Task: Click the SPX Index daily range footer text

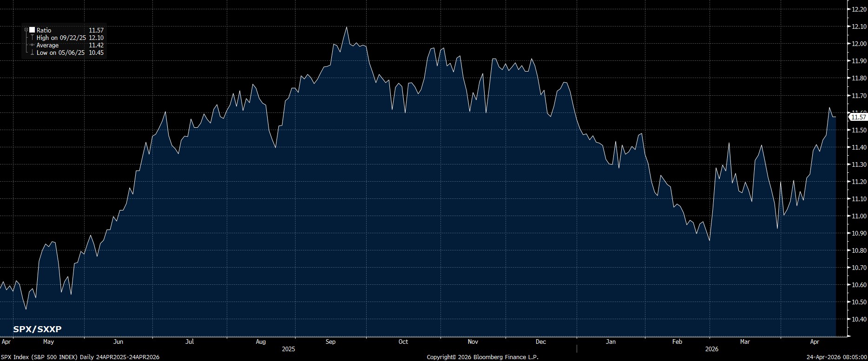Action: (x=80, y=357)
